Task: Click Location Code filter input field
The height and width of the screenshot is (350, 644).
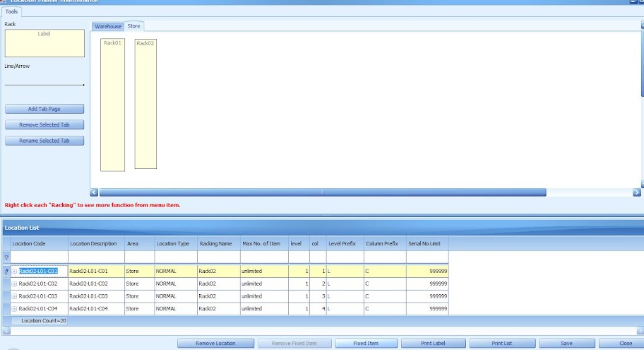Action: [x=39, y=257]
